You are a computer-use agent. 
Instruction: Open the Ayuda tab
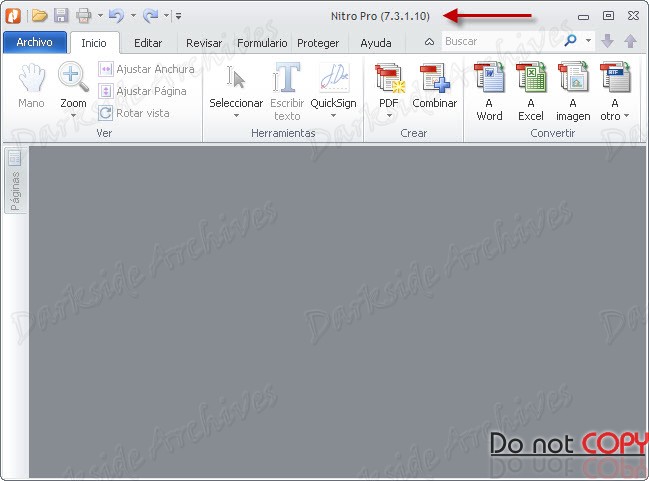point(375,43)
